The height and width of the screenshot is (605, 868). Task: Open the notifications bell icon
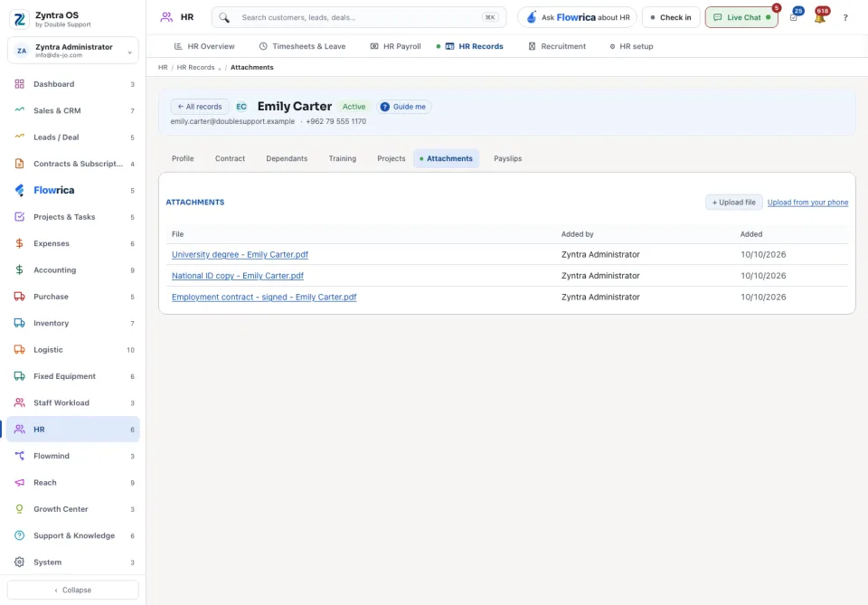pyautogui.click(x=820, y=17)
